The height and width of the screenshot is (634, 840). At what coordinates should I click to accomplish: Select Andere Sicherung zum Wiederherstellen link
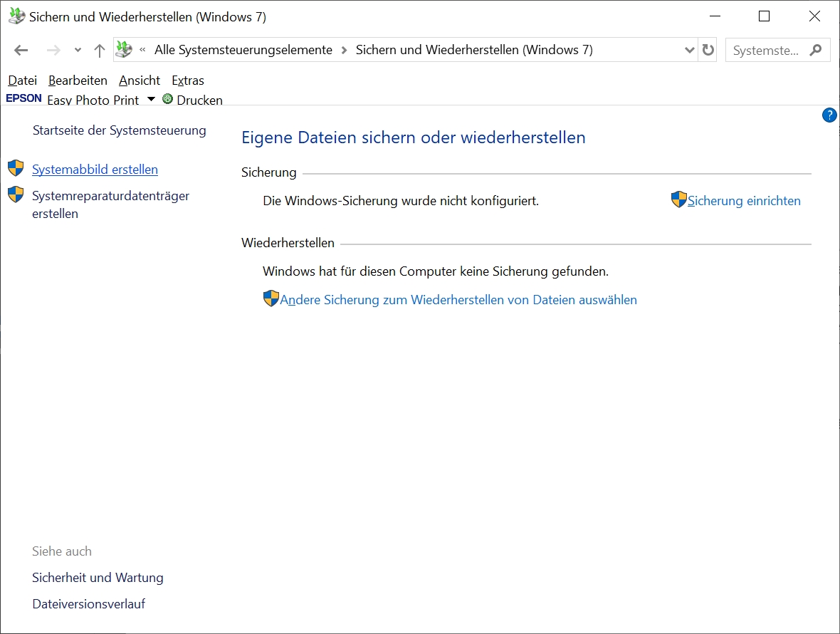(458, 300)
